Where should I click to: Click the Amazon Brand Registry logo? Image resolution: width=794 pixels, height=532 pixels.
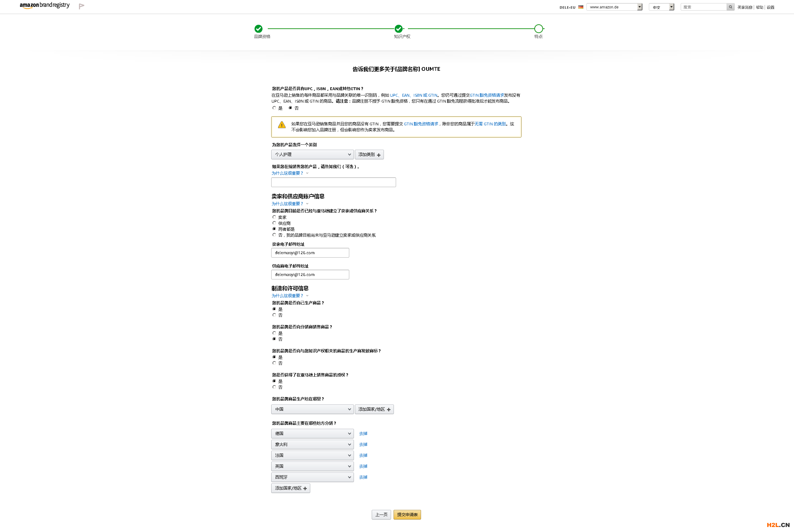(45, 5)
